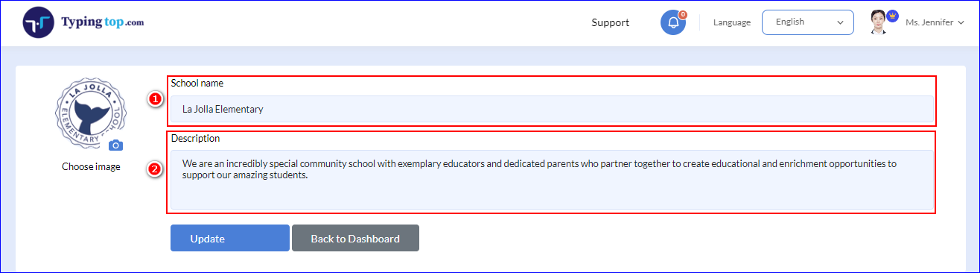Click the crown badge on the avatar
980x273 pixels.
coord(892,16)
